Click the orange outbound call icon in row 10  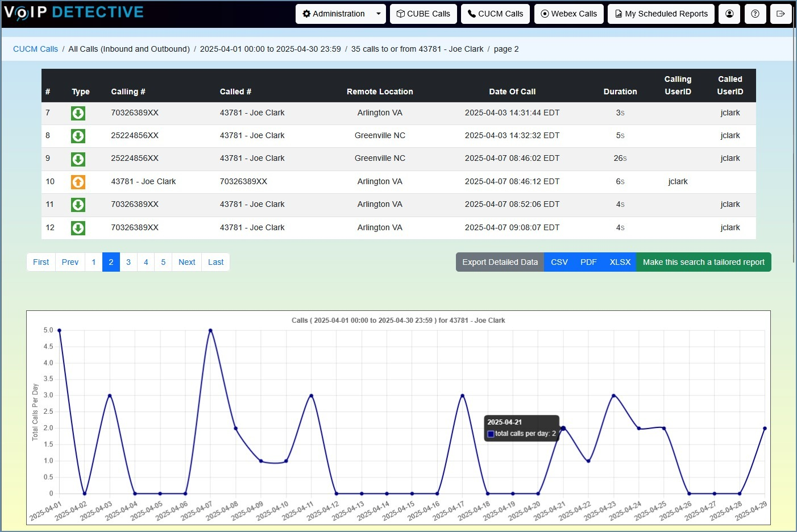[x=78, y=182]
